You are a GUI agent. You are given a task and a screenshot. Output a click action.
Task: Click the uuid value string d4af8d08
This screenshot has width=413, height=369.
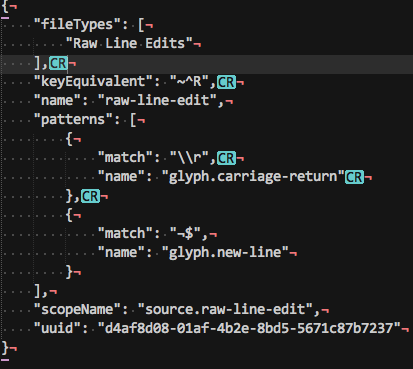249,328
